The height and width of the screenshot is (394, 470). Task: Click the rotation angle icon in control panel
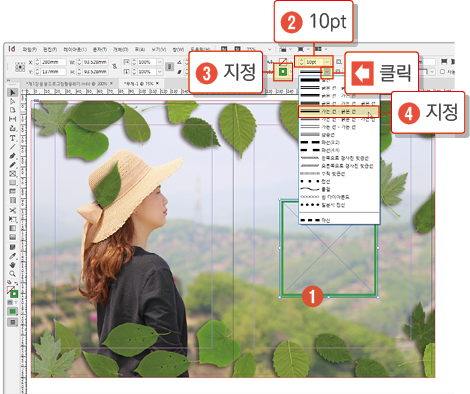[x=180, y=62]
